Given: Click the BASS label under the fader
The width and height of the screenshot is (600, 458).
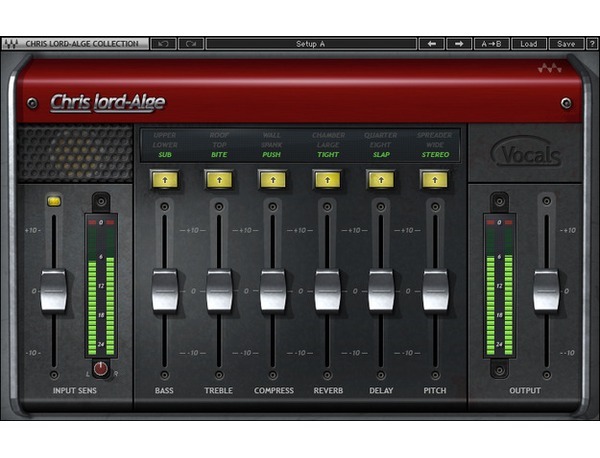Looking at the screenshot, I should tap(164, 391).
